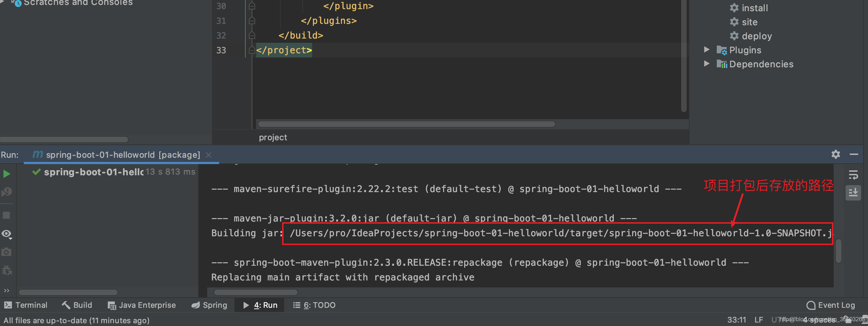Click line number 33 in the gutter

point(221,50)
